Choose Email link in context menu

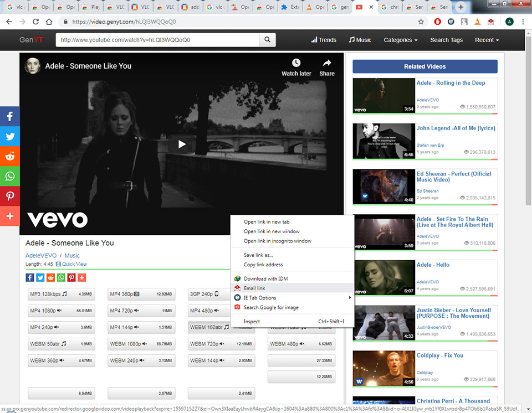[292, 288]
